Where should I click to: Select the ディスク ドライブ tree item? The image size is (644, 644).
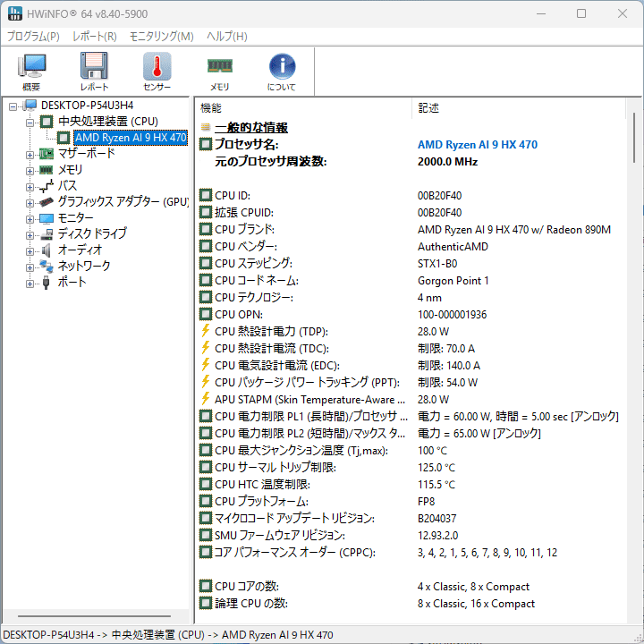click(92, 233)
